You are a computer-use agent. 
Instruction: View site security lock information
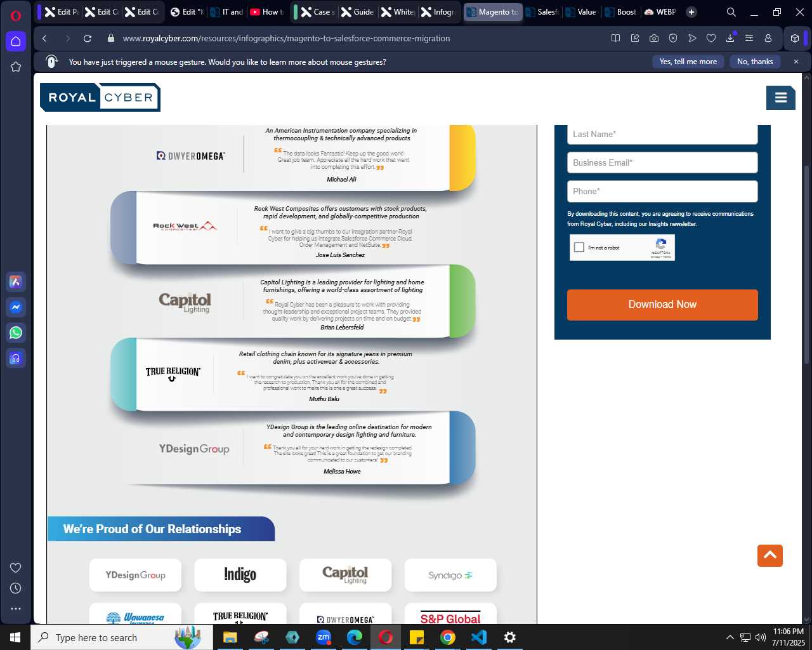[111, 38]
